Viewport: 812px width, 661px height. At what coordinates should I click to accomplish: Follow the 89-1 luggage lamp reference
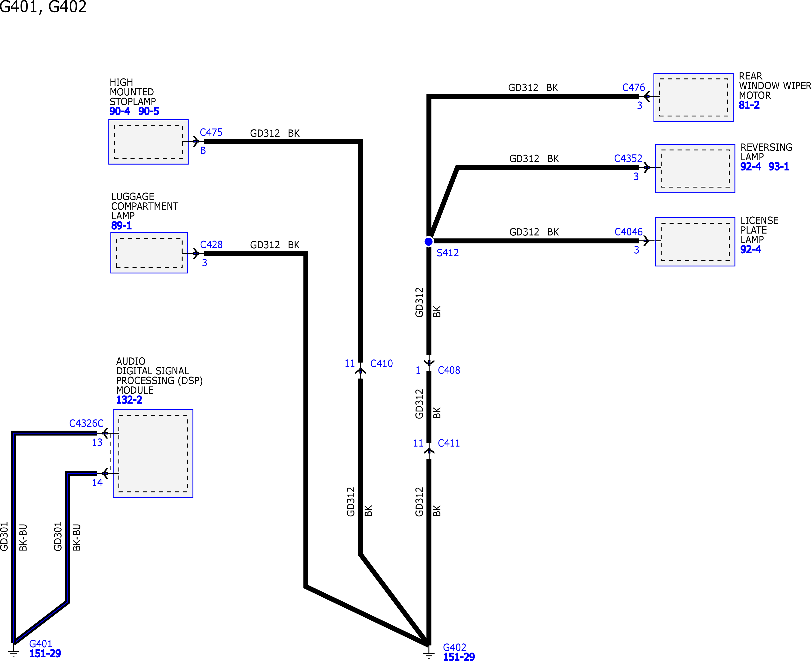[x=121, y=225]
